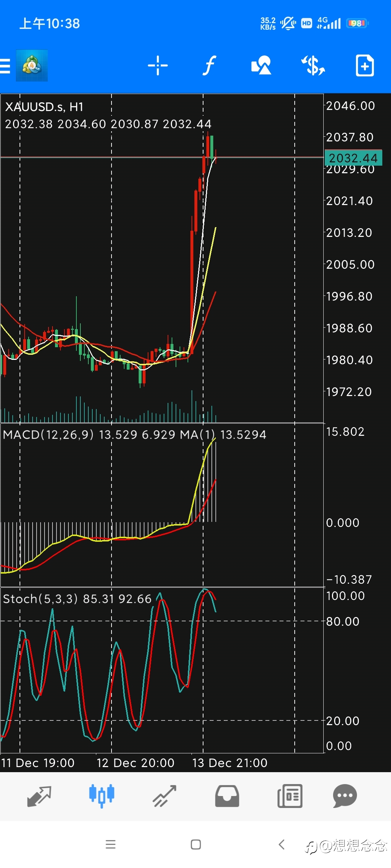Screen dimensions: 391x868
Task: Tap the Stochastic 20.00 level label
Action: click(x=343, y=721)
